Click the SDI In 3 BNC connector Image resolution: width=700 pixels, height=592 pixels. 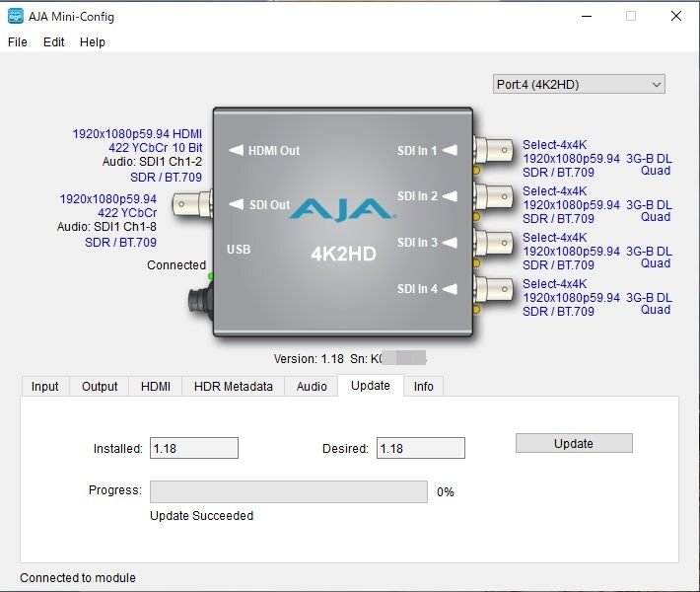495,243
